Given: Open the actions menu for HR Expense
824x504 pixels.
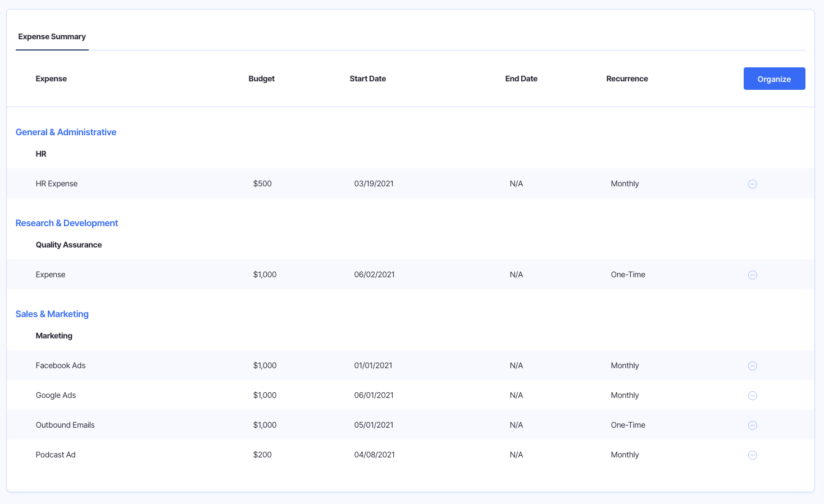Looking at the screenshot, I should point(753,184).
